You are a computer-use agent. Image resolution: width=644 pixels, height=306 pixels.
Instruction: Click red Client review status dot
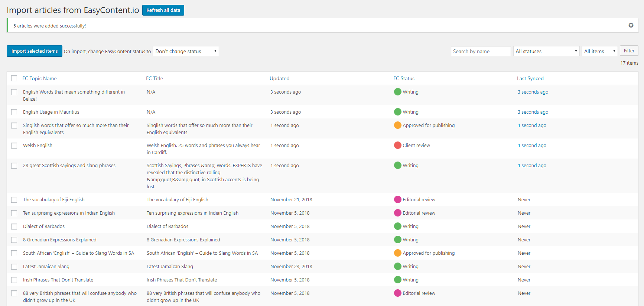pyautogui.click(x=397, y=145)
